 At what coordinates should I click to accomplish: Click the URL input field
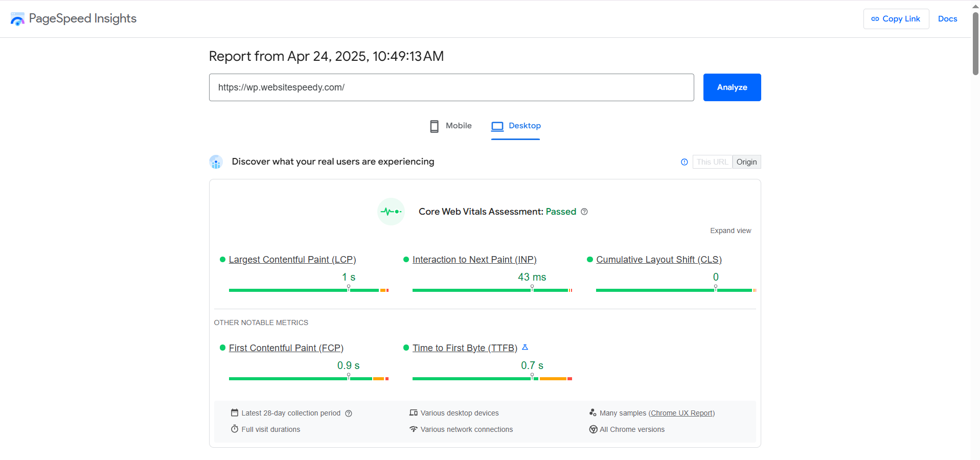(451, 87)
